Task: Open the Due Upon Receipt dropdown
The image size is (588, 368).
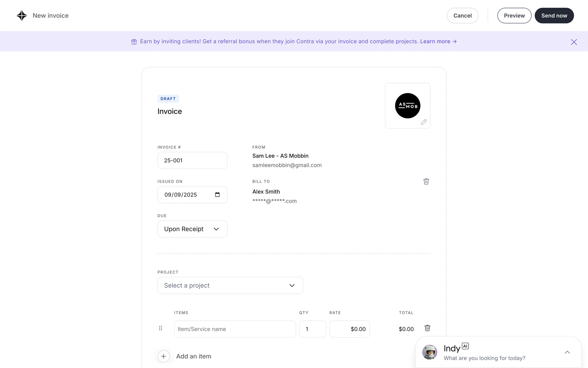Action: click(192, 229)
